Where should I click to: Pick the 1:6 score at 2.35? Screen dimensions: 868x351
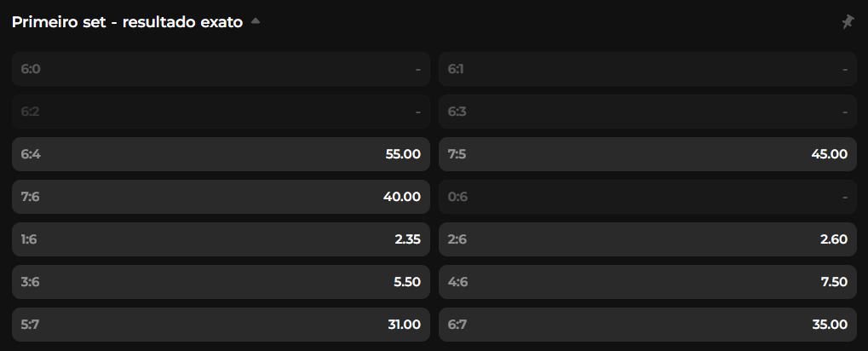(221, 239)
